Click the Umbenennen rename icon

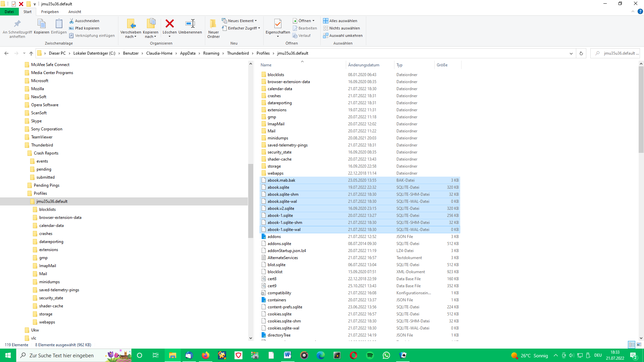(190, 24)
